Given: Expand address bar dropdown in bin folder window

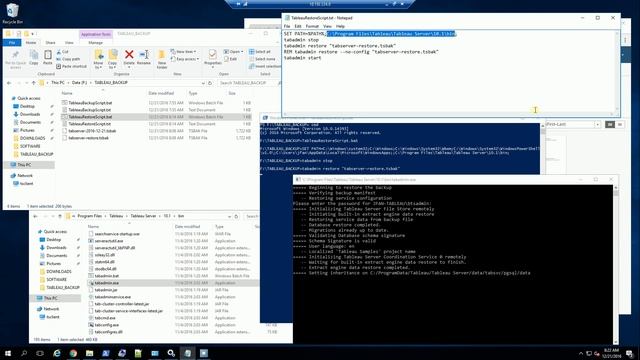Looking at the screenshot, I should [x=229, y=216].
